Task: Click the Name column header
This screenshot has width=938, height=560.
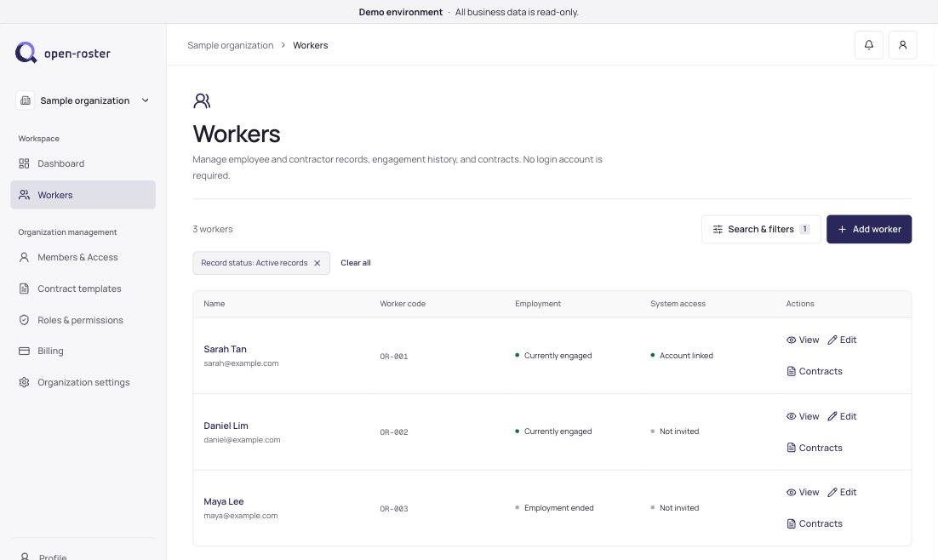Action: click(214, 304)
